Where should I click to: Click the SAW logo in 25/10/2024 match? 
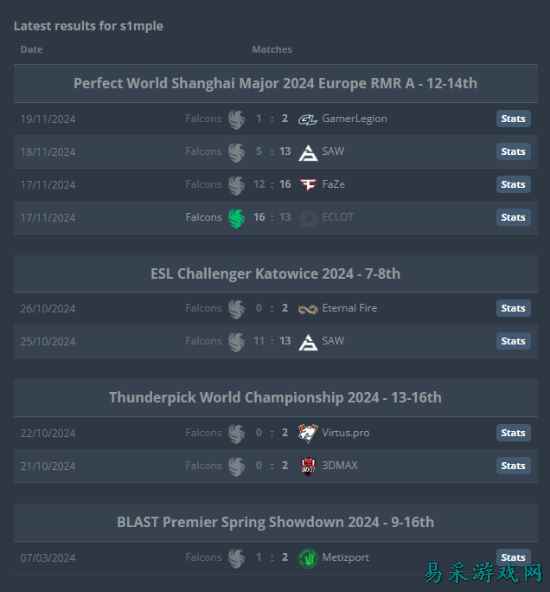tap(308, 342)
